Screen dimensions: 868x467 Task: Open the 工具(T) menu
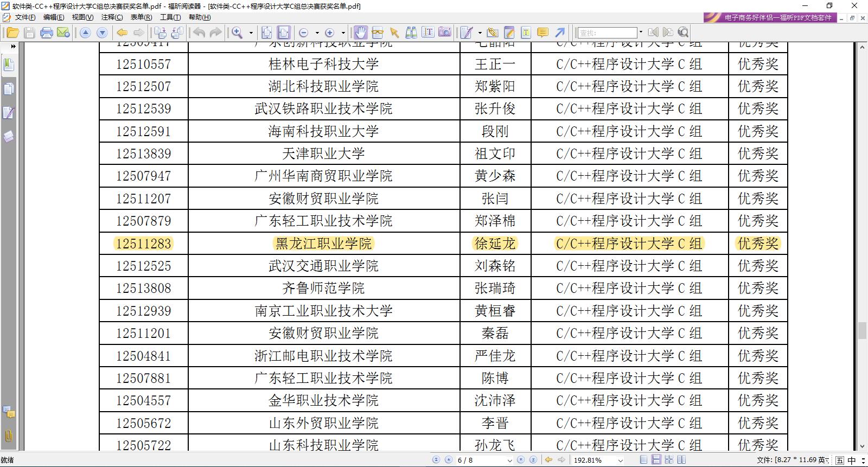(170, 17)
